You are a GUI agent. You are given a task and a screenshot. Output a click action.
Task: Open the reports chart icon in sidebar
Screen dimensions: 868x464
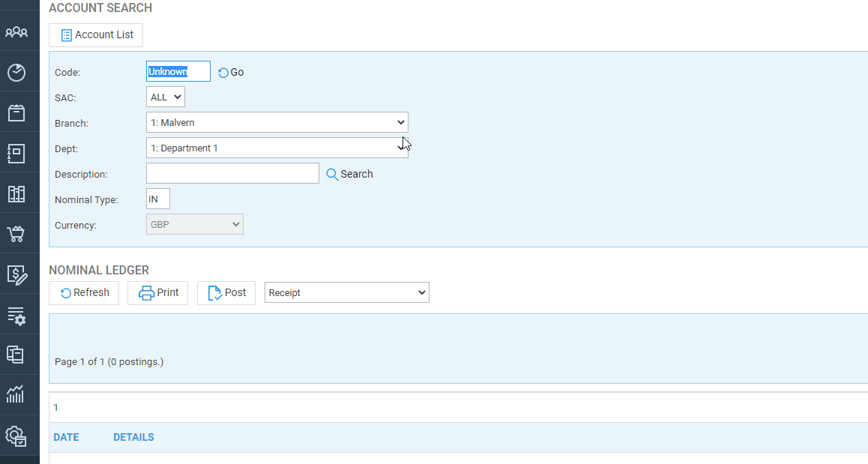coord(16,394)
